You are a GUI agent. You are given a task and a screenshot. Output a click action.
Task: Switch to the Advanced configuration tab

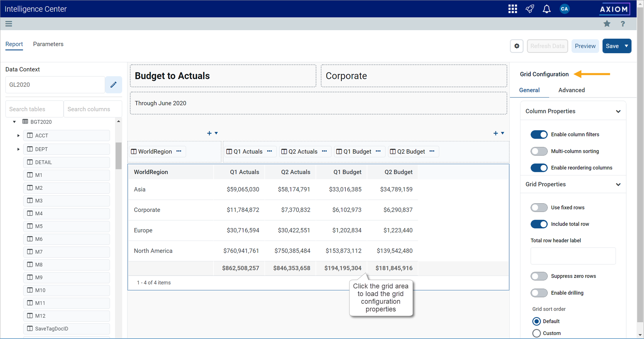pos(571,90)
